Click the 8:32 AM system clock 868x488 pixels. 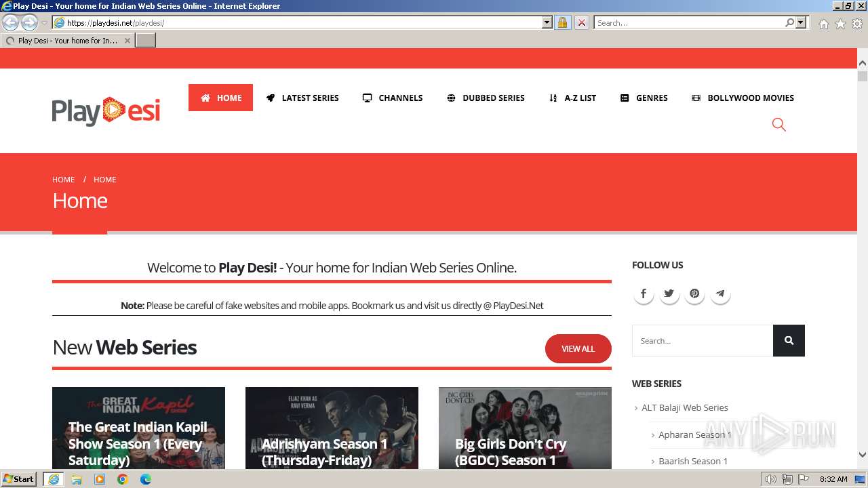click(833, 479)
